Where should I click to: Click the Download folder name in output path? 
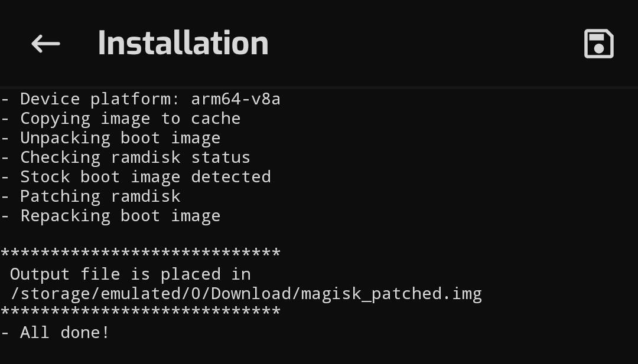252,294
